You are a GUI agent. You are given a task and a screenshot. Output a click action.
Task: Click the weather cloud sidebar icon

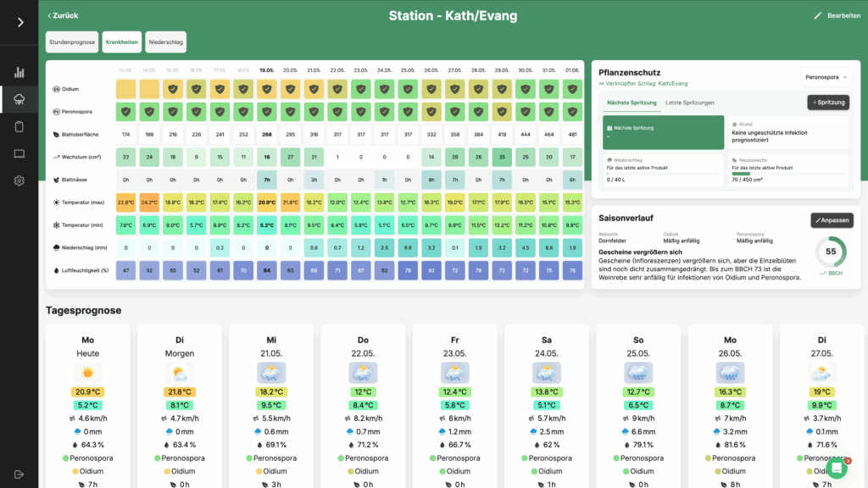point(19,99)
